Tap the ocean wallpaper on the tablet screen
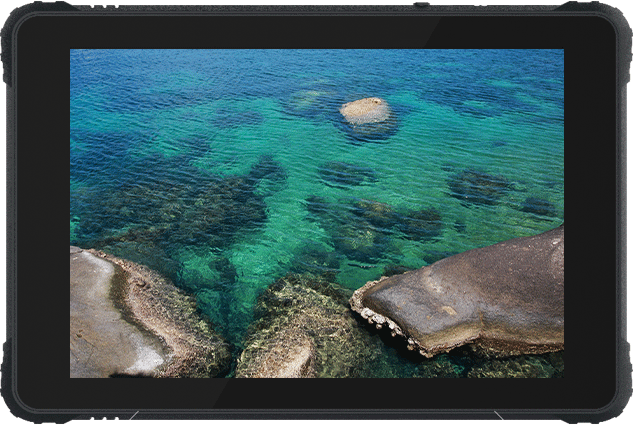The width and height of the screenshot is (634, 425). pos(317,214)
